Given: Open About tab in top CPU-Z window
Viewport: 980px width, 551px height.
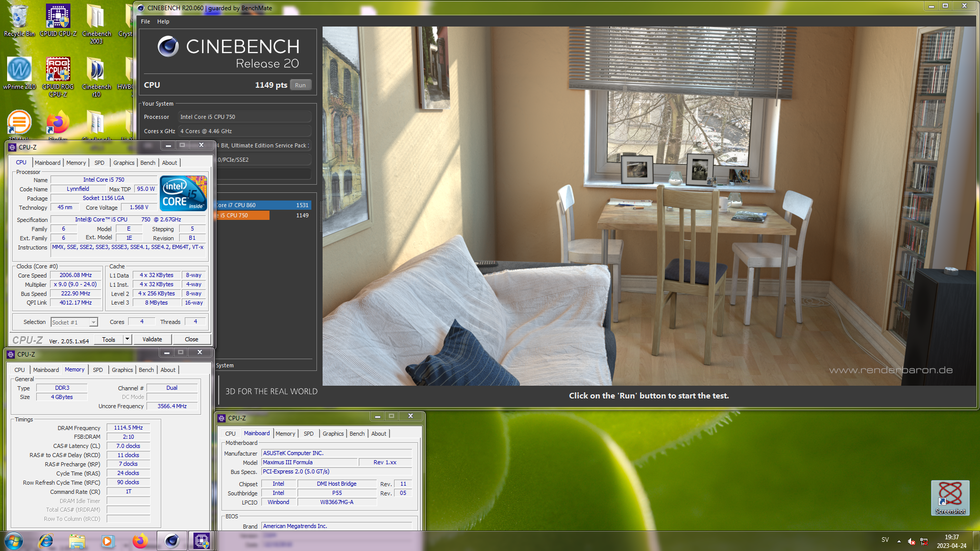Looking at the screenshot, I should click(169, 163).
